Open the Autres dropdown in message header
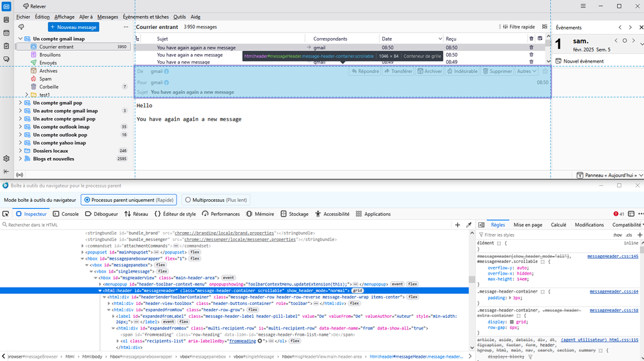 tap(527, 71)
